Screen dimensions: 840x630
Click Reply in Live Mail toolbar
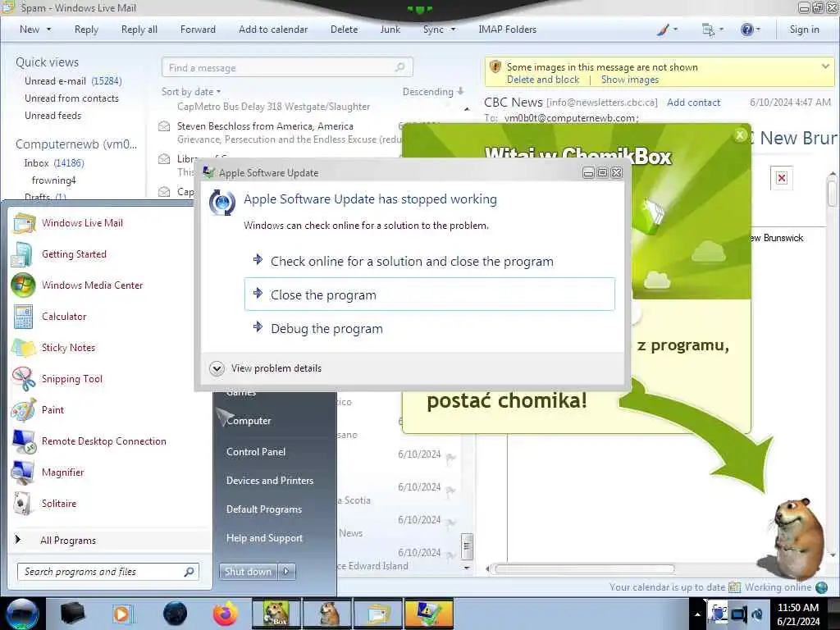86,30
